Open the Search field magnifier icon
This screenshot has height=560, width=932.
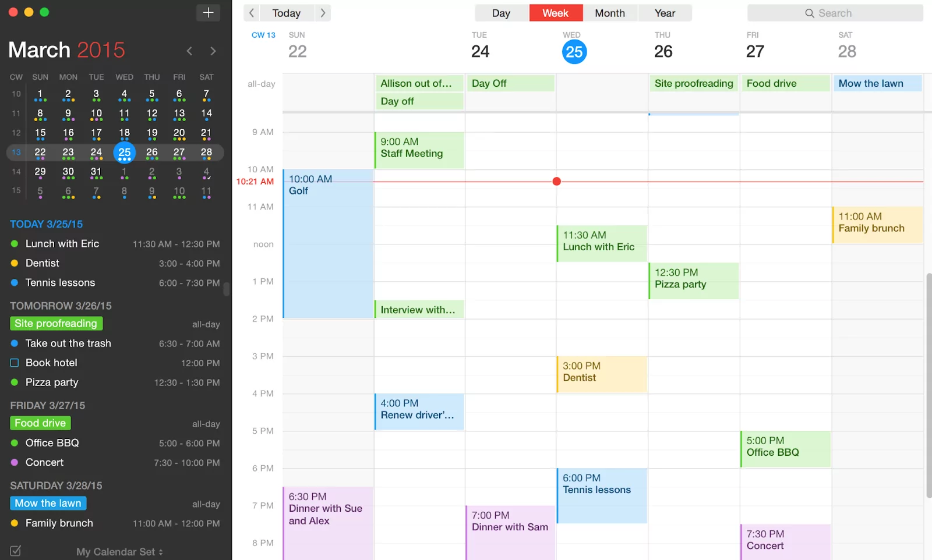click(809, 13)
